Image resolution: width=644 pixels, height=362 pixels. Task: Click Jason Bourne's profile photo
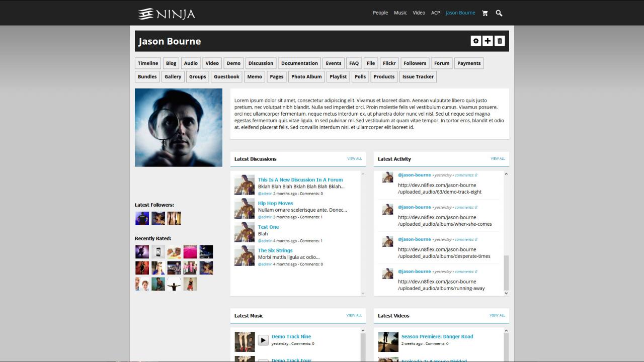tap(179, 128)
